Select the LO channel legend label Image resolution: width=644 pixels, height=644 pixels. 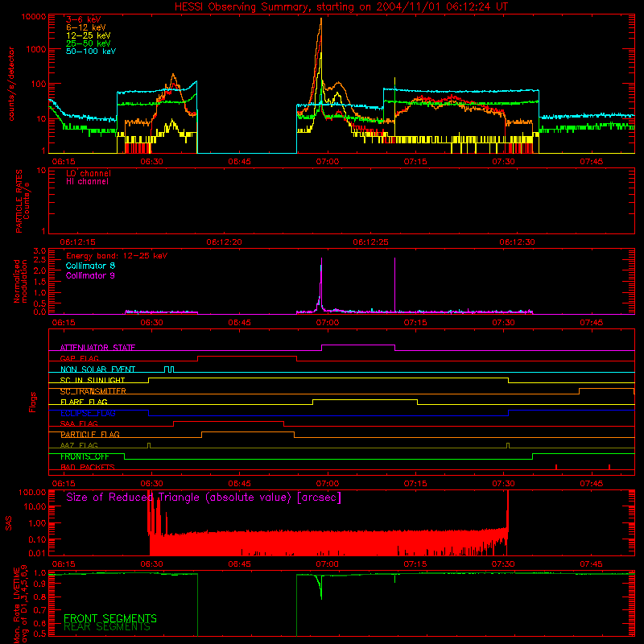pos(89,173)
